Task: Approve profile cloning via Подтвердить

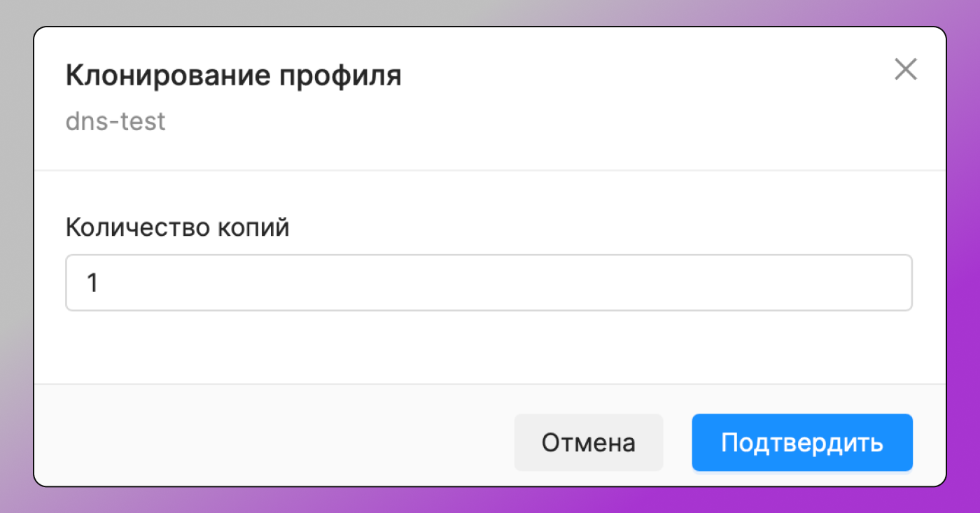Action: pyautogui.click(x=801, y=442)
